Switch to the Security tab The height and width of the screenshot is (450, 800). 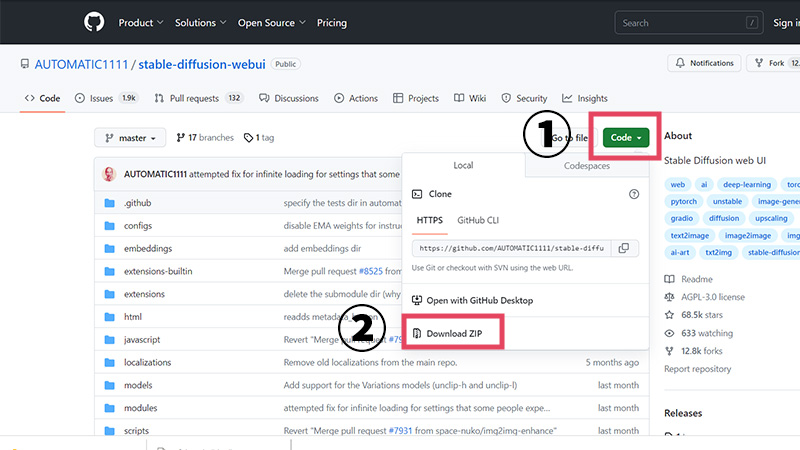[x=524, y=98]
